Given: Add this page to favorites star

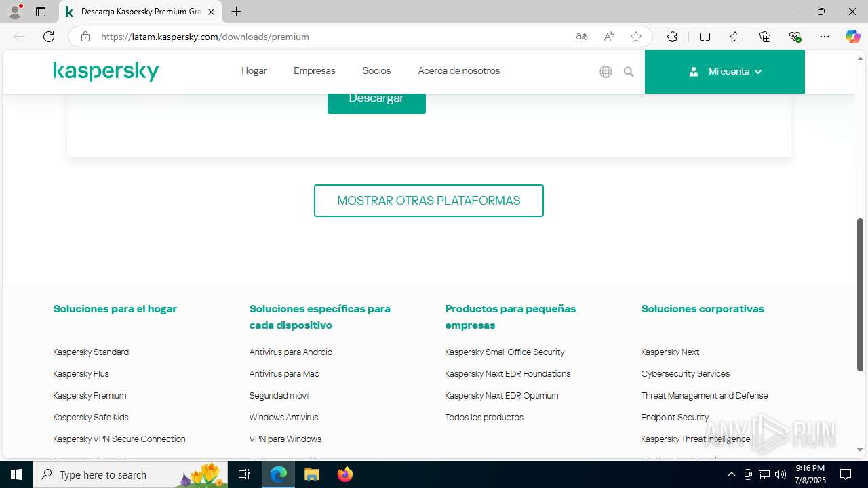Looking at the screenshot, I should tap(636, 37).
